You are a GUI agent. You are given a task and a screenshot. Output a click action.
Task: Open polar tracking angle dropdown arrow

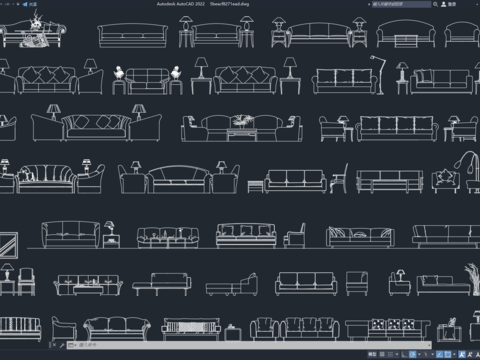[419, 354]
